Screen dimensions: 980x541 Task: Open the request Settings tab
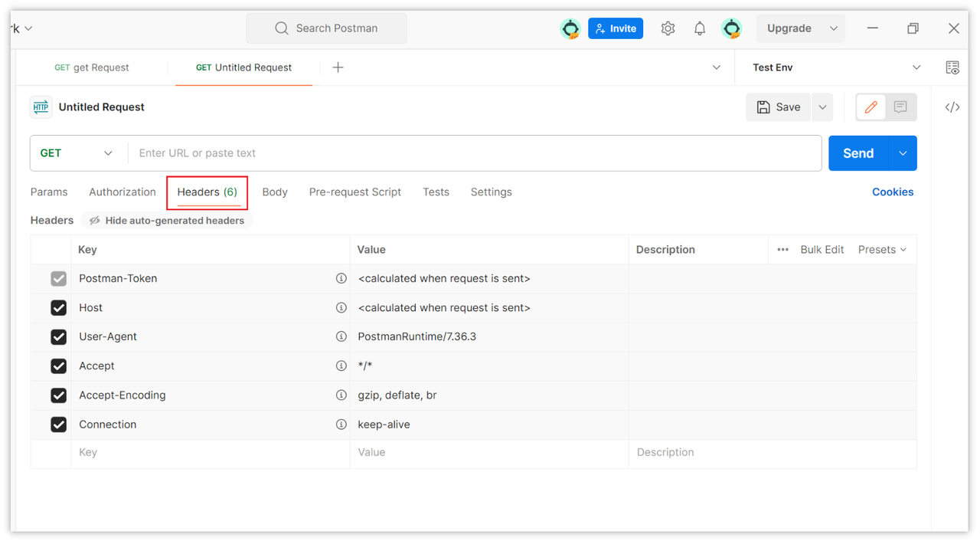click(492, 192)
